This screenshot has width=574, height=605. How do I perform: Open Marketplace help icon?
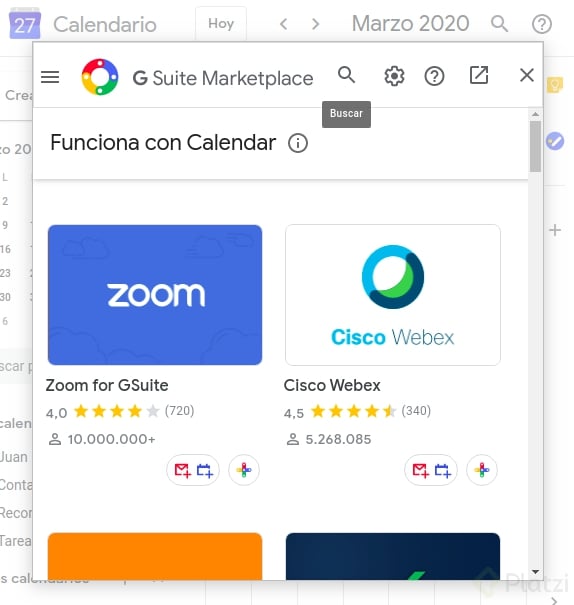coord(434,76)
